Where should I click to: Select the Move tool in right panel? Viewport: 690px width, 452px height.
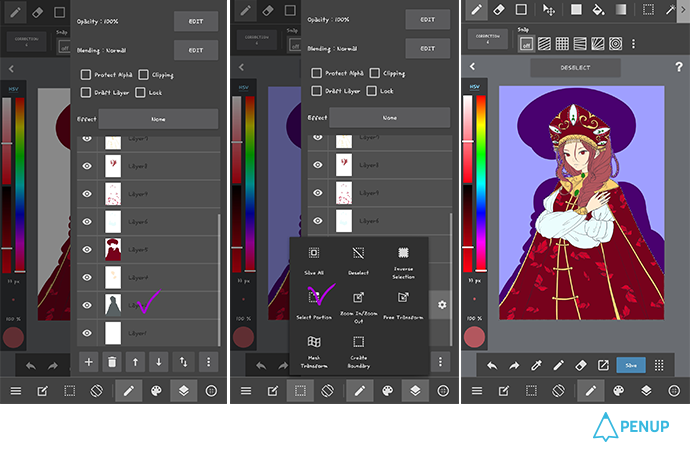(x=548, y=10)
